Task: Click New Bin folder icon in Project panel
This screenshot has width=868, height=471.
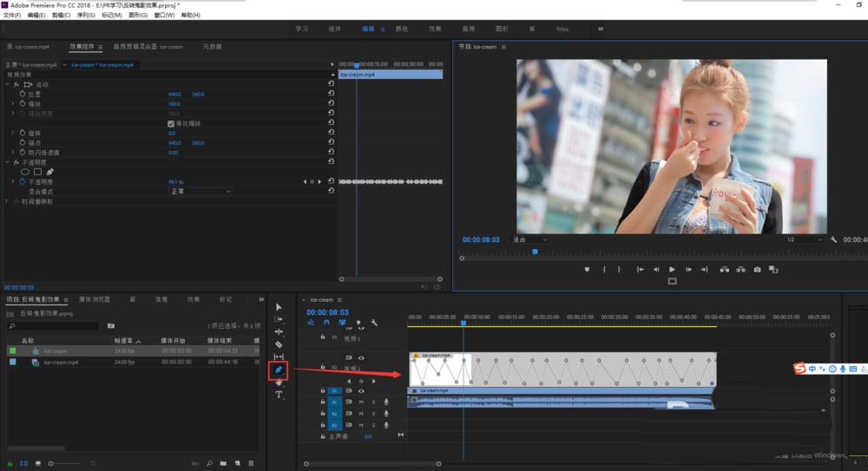Action: (223, 463)
